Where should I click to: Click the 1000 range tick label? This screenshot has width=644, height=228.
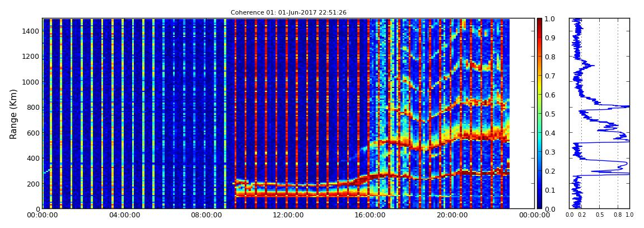click(30, 82)
